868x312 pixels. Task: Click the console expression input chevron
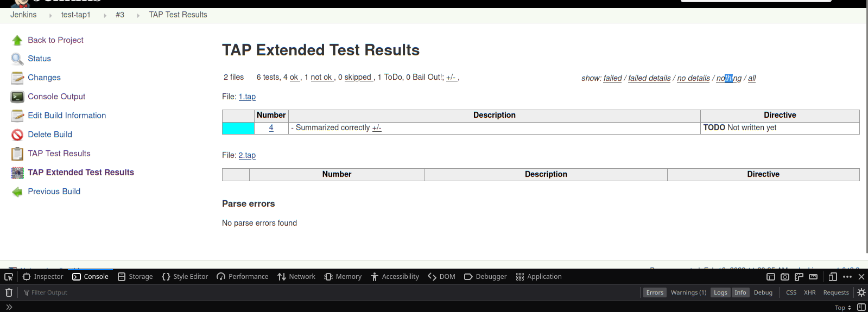click(x=9, y=307)
